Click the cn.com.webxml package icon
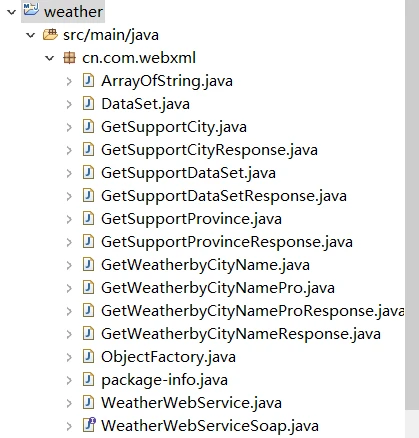Viewport: 419px width, 438px height. (x=69, y=58)
